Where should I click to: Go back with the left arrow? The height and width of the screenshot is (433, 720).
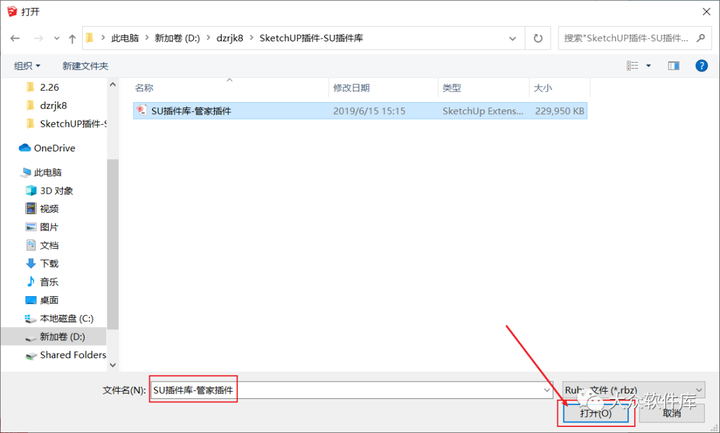coord(15,39)
